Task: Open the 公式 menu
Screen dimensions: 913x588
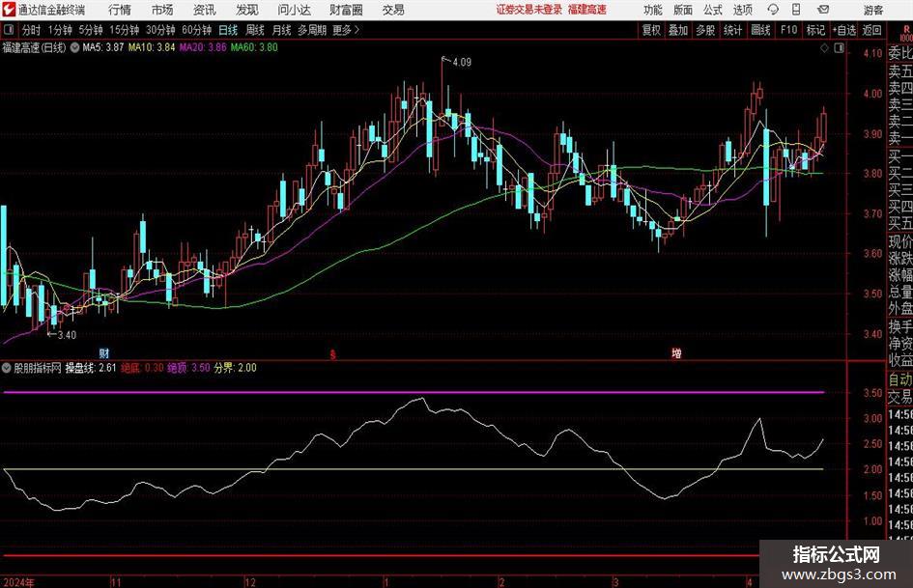Action: point(712,10)
